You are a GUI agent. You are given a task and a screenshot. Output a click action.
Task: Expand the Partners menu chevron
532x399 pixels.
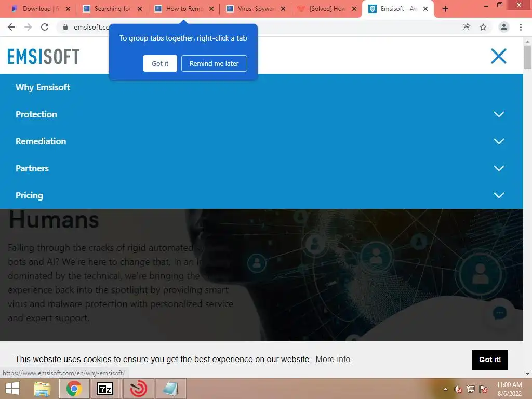coord(499,168)
